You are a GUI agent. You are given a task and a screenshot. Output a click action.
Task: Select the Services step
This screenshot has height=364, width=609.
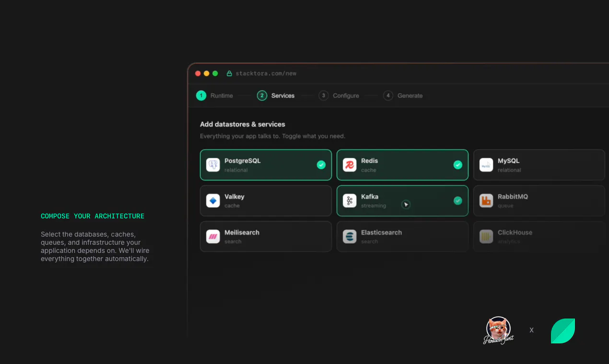tap(276, 96)
